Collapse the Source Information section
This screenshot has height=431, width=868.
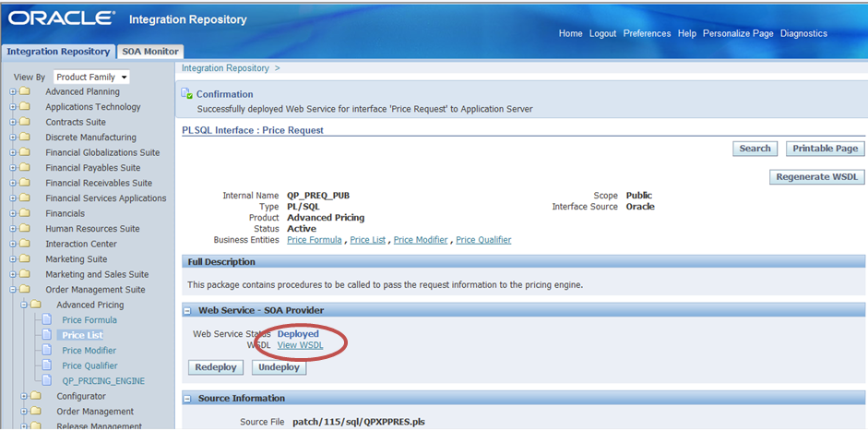point(188,399)
